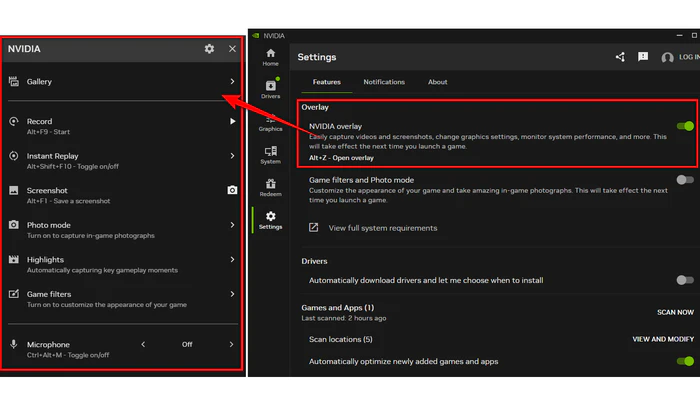Expand the Game filters chevron
The height and width of the screenshot is (407, 700).
[232, 294]
